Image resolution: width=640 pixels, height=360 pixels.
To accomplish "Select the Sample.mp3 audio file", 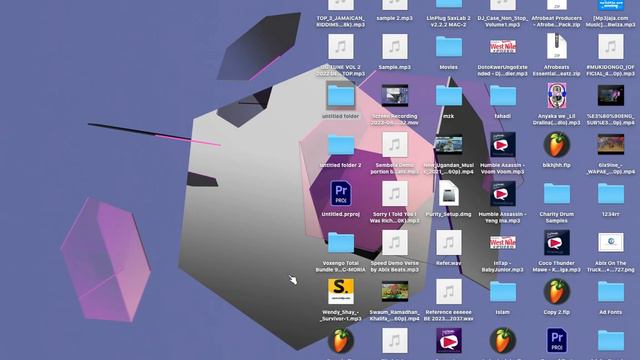I will (394, 47).
